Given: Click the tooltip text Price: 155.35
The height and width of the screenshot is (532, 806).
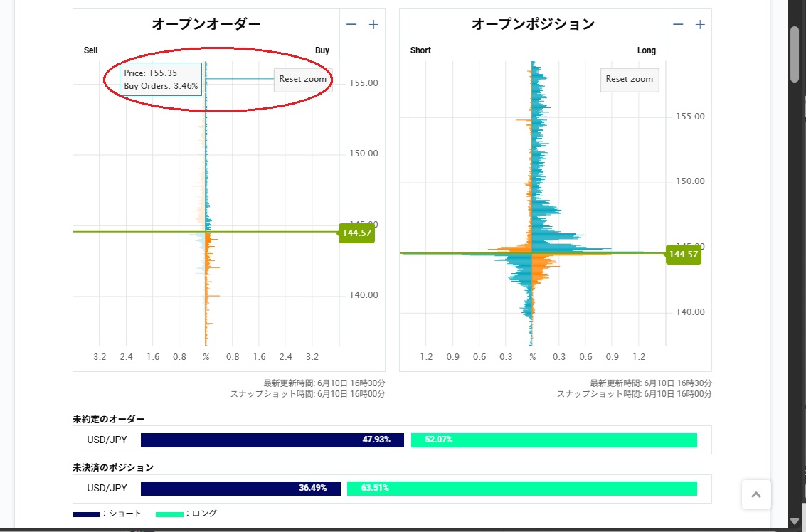Looking at the screenshot, I should click(x=151, y=73).
